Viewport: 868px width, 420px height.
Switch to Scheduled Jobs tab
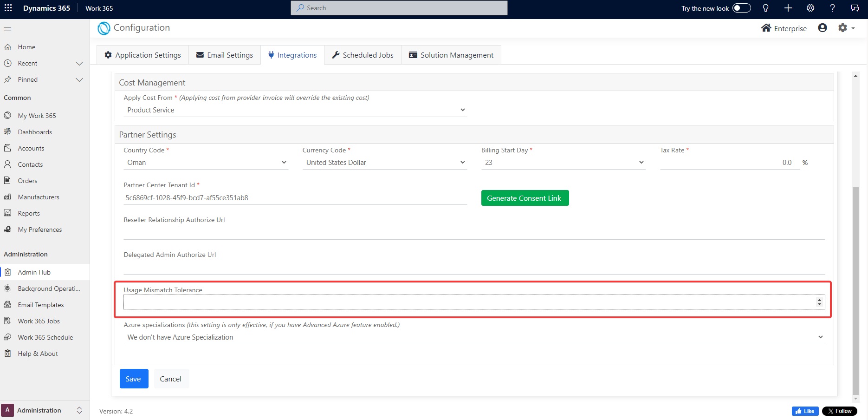(363, 55)
